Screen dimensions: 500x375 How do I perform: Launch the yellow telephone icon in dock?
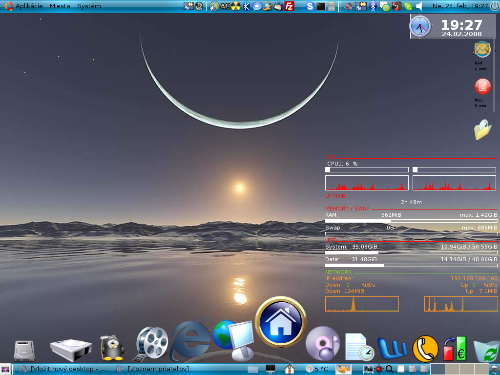click(x=425, y=349)
